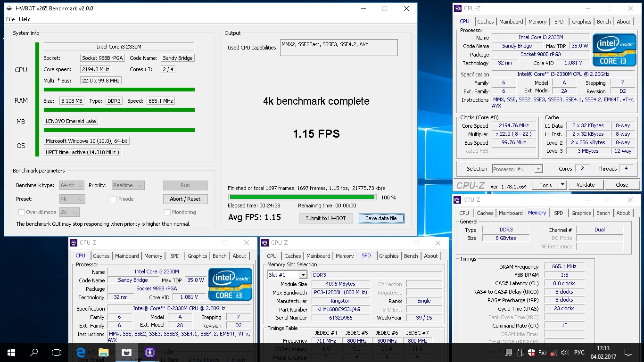The image size is (644, 362).
Task: Open the taskbar search magnifier
Action: point(34,352)
